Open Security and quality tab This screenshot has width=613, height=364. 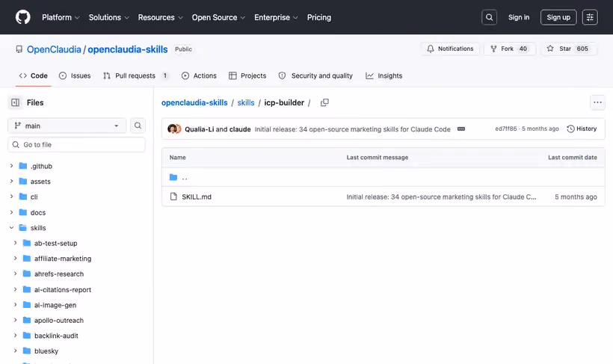coord(315,75)
